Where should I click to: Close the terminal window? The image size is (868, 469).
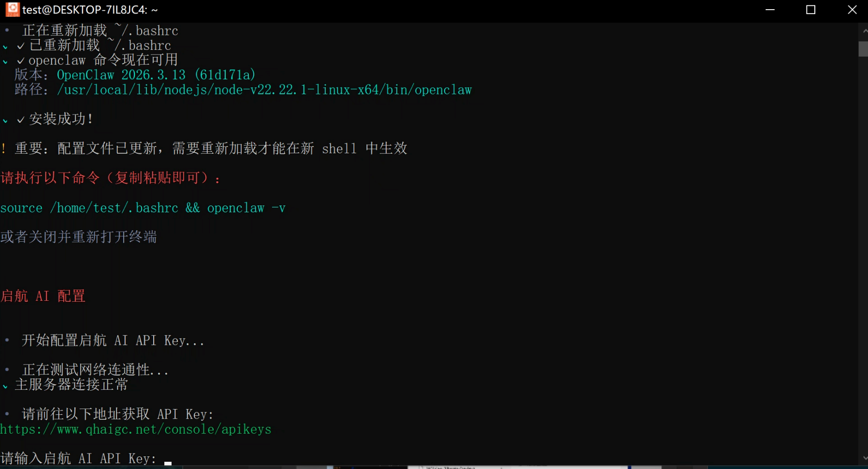852,10
